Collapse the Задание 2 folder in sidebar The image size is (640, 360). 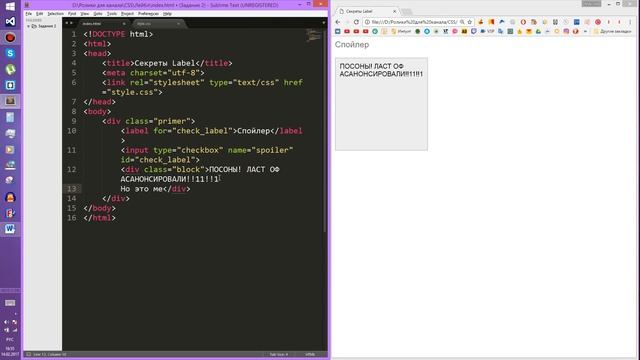(x=29, y=26)
